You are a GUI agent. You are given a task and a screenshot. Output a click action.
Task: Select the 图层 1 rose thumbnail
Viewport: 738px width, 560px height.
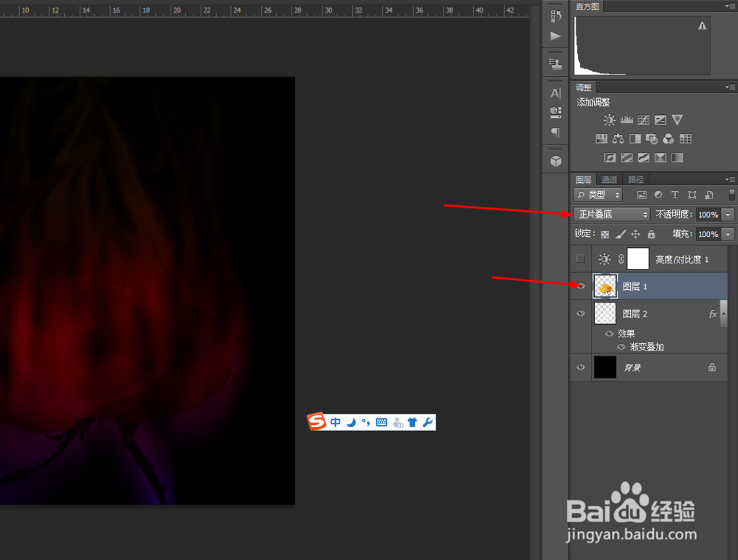coord(605,286)
